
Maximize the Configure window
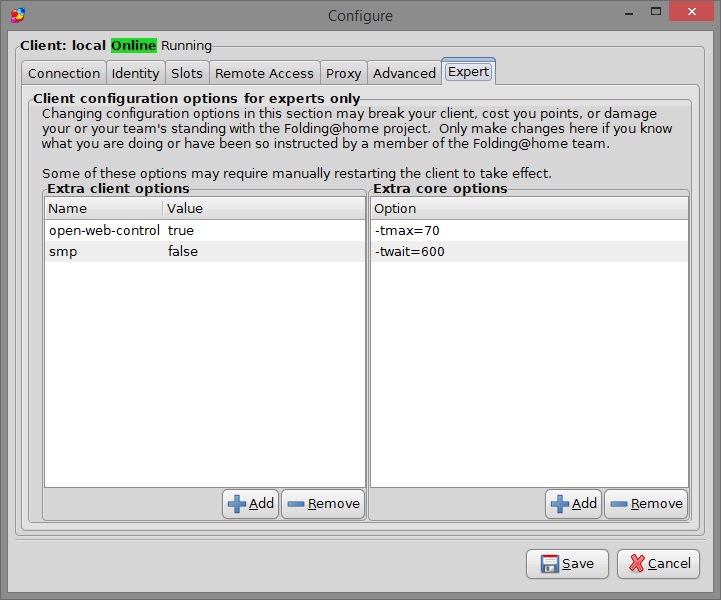tap(656, 12)
